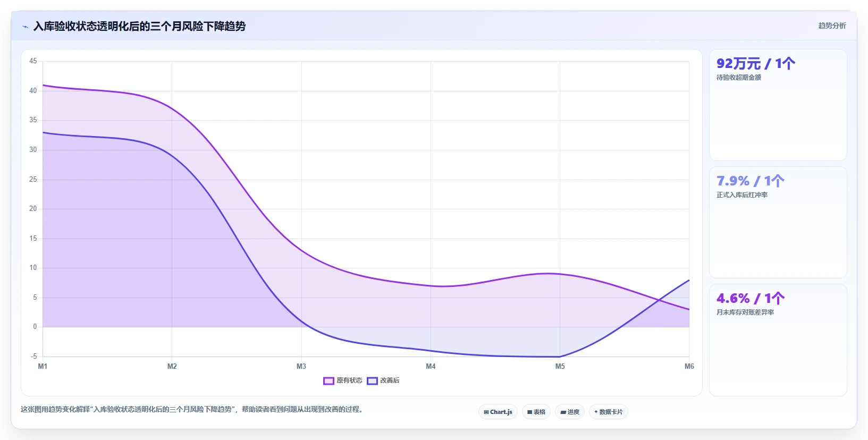The height and width of the screenshot is (440, 868).
Task: Click the y-axis value -5
Action: pyautogui.click(x=33, y=356)
